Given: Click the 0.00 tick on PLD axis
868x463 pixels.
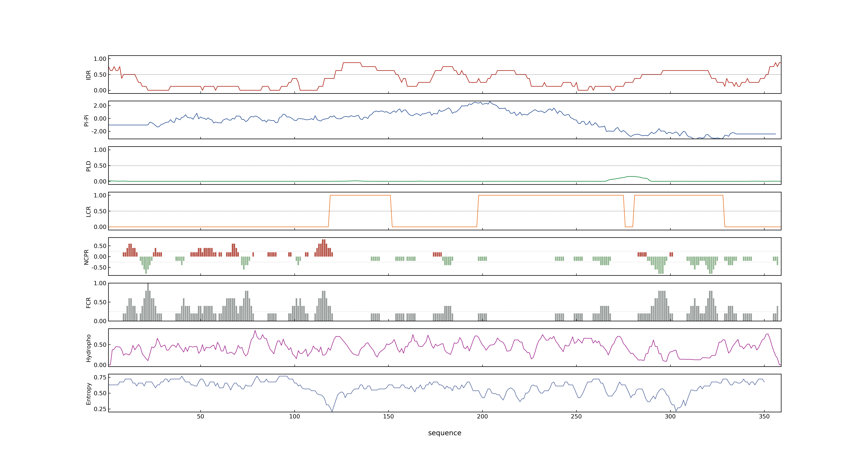Looking at the screenshot, I should (100, 182).
